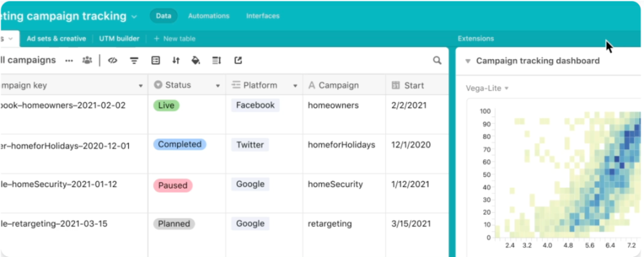Open the view options three-dots menu
Screen dimensions: 644x257
click(x=69, y=61)
